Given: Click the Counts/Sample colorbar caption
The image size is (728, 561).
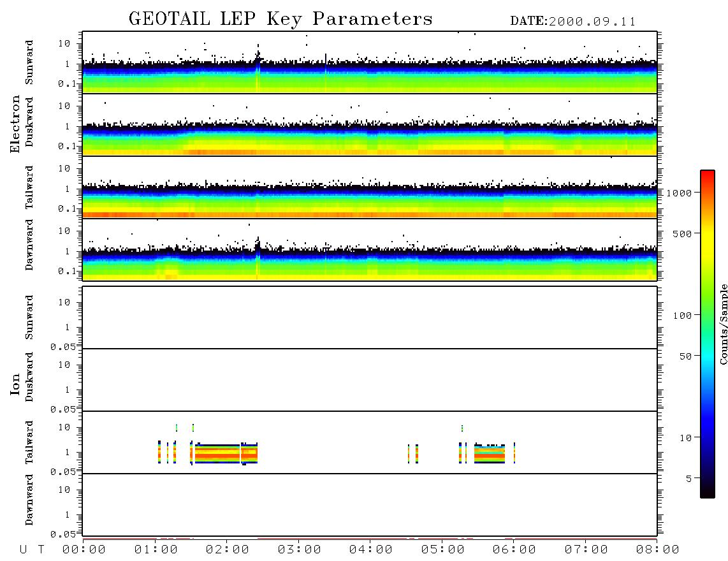Looking at the screenshot, I should pyautogui.click(x=723, y=324).
